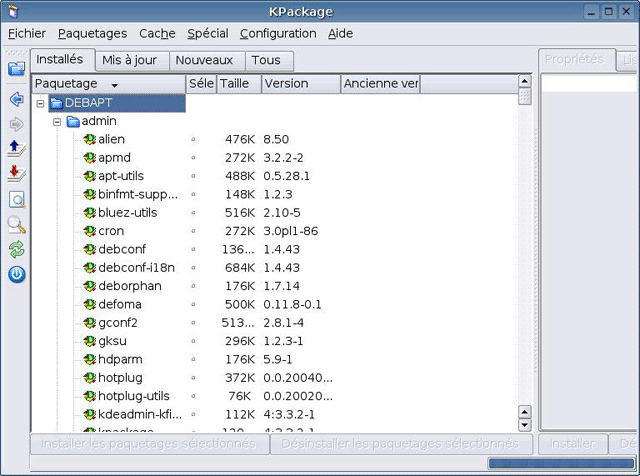Click Désinstaller les paquetages sélectionnés button
The width and height of the screenshot is (640, 476).
pyautogui.click(x=401, y=444)
